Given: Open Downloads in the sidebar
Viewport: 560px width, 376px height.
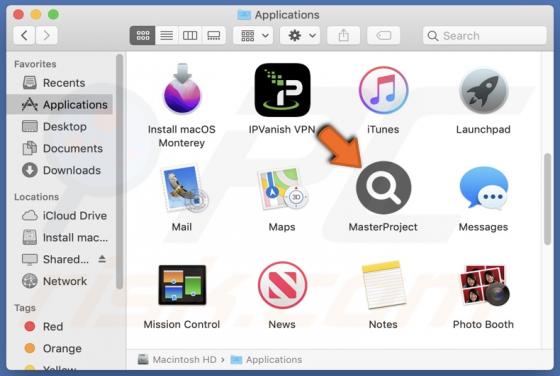Looking at the screenshot, I should coord(60,170).
